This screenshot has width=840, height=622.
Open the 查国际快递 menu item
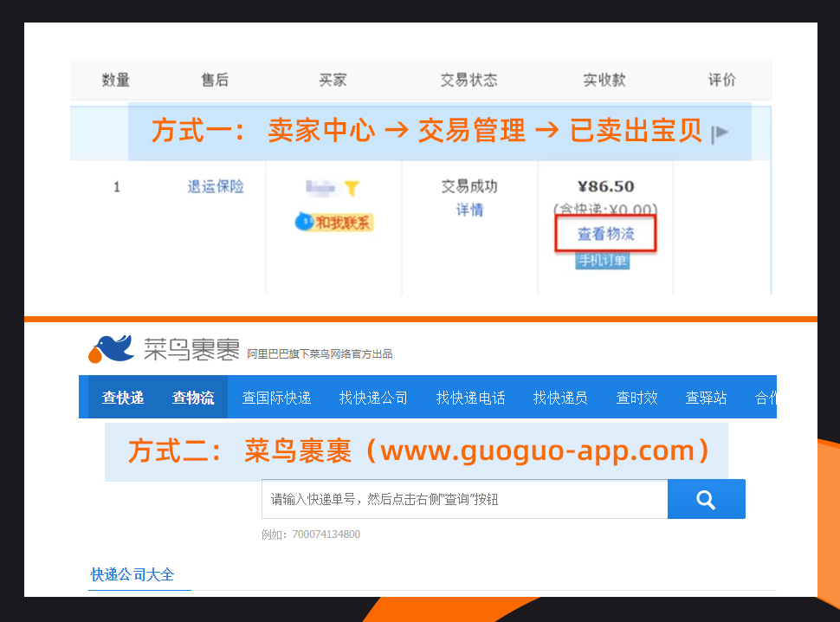pyautogui.click(x=276, y=398)
